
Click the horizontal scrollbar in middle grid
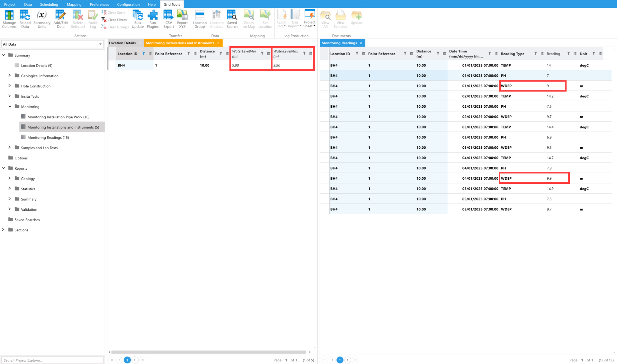click(x=209, y=352)
